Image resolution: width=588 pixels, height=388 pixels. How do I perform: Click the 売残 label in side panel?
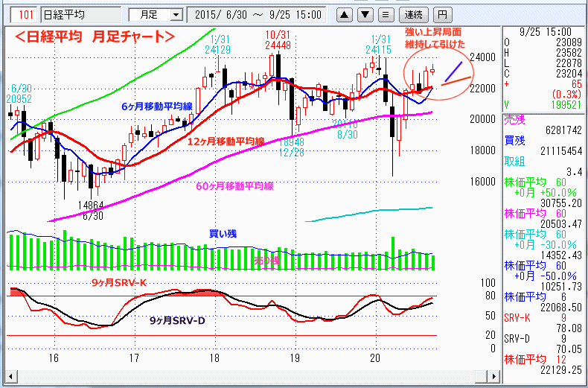pos(514,120)
